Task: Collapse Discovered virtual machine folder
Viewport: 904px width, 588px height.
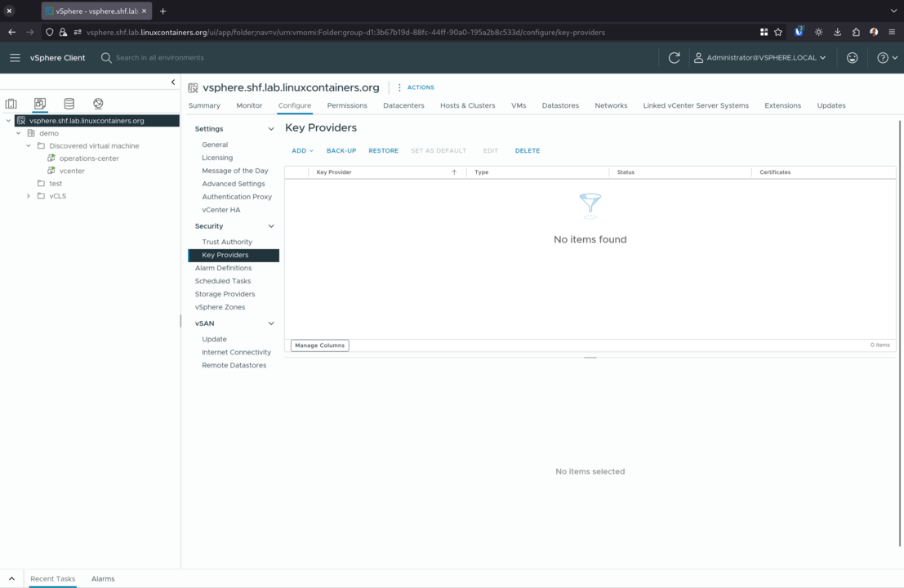Action: (29, 146)
